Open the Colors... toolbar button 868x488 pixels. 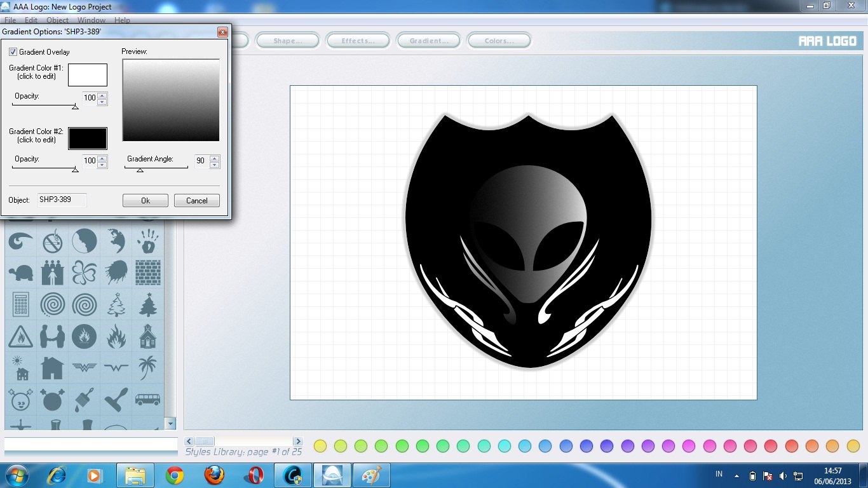click(499, 41)
